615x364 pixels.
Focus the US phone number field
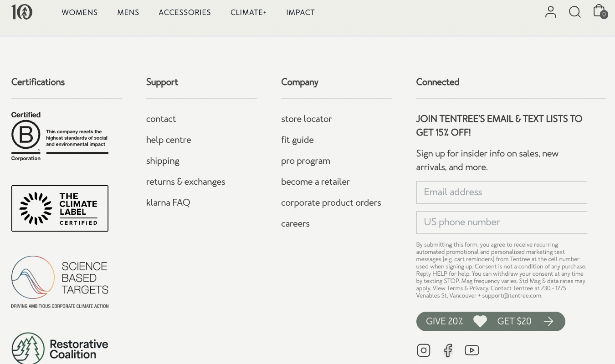pyautogui.click(x=502, y=222)
